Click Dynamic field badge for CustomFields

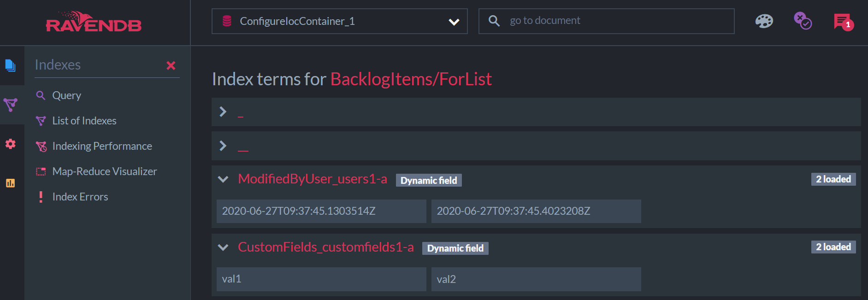tap(455, 248)
